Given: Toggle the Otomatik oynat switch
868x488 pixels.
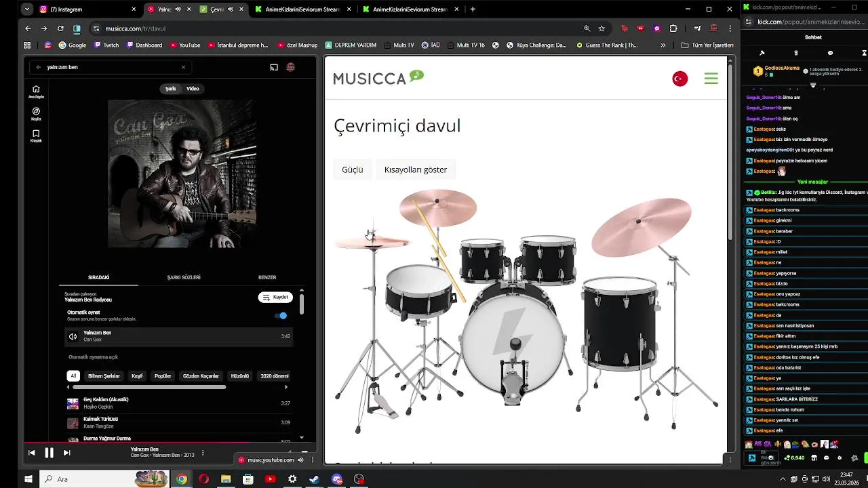Looking at the screenshot, I should pyautogui.click(x=281, y=315).
